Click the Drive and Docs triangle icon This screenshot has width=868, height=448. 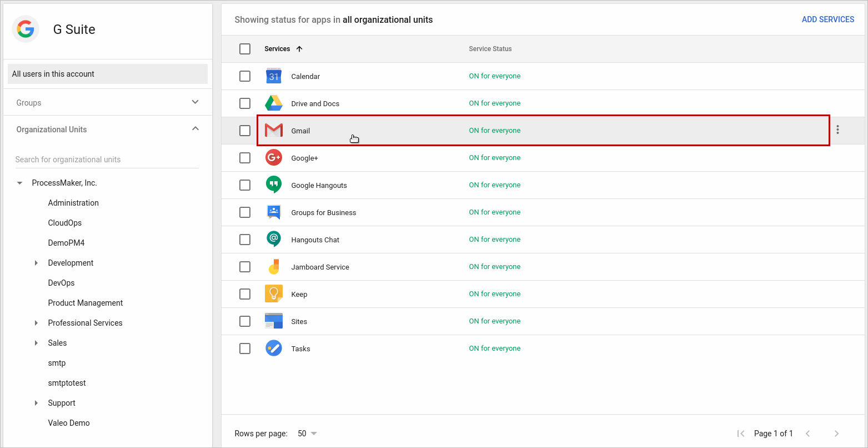(274, 103)
